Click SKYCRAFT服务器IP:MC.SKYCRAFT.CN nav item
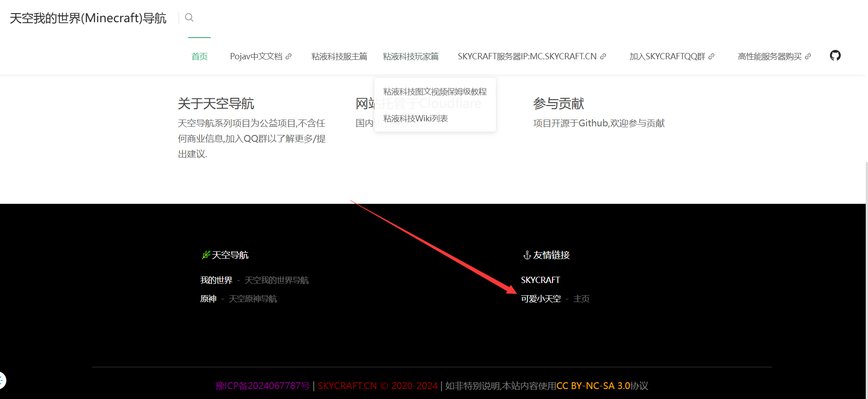Screen dimensions: 868x399 [527, 57]
